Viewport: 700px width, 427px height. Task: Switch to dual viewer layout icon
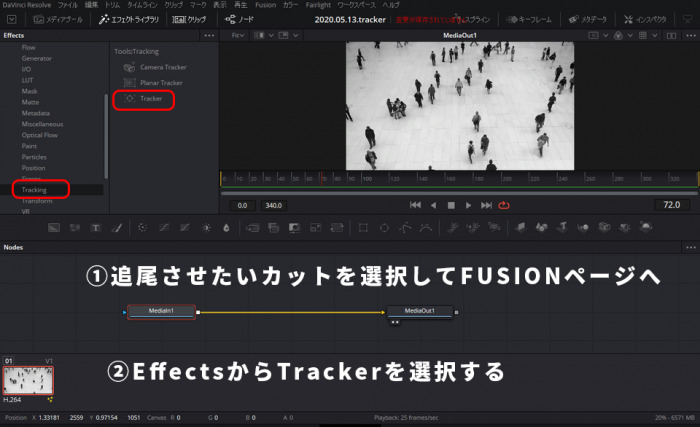click(x=671, y=35)
